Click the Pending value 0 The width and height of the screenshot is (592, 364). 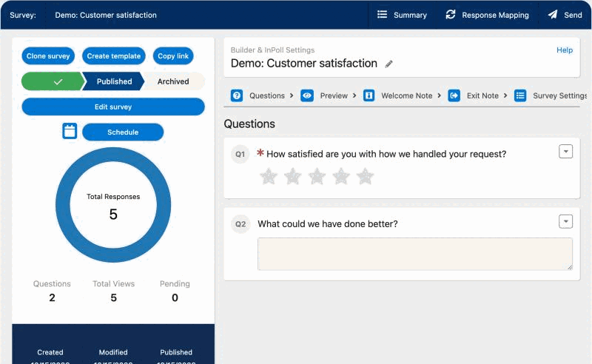click(x=175, y=297)
